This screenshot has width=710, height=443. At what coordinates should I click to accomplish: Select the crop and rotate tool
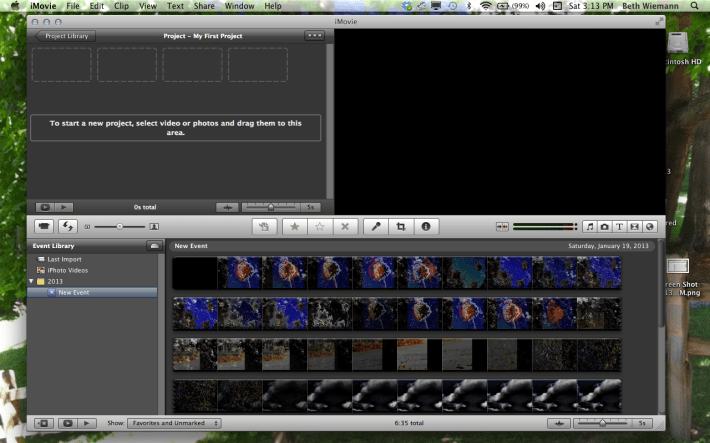pyautogui.click(x=400, y=227)
